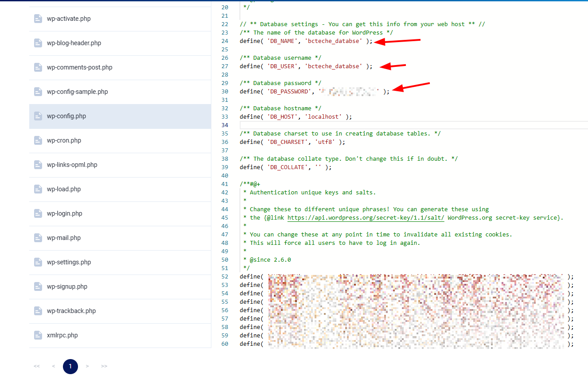Click the file icon next to wp-login.php
Image resolution: width=588 pixels, height=379 pixels.
[38, 213]
